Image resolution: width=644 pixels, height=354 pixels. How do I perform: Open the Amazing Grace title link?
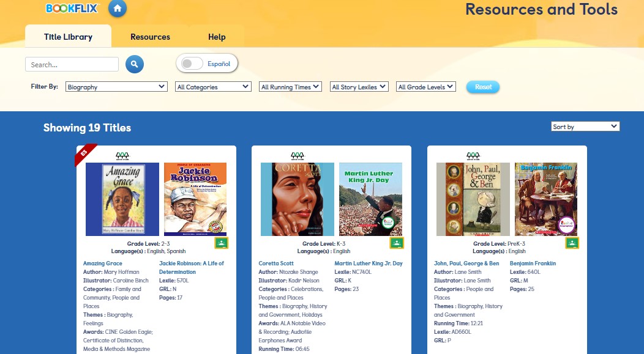pyautogui.click(x=103, y=264)
